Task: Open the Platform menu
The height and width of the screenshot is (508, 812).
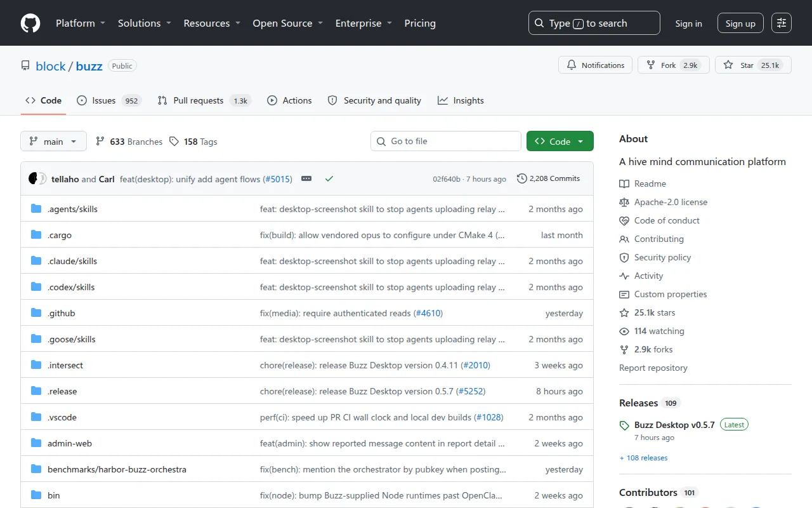Action: (x=79, y=23)
